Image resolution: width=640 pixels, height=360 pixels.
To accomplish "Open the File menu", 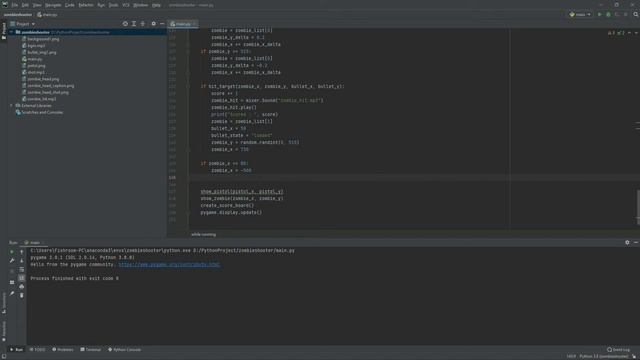I will 15,5.
